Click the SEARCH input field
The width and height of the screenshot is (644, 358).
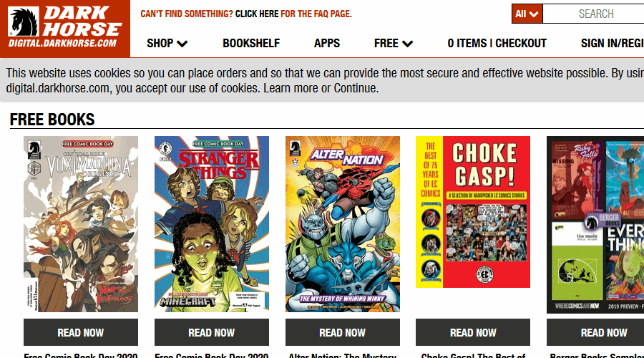tap(593, 14)
